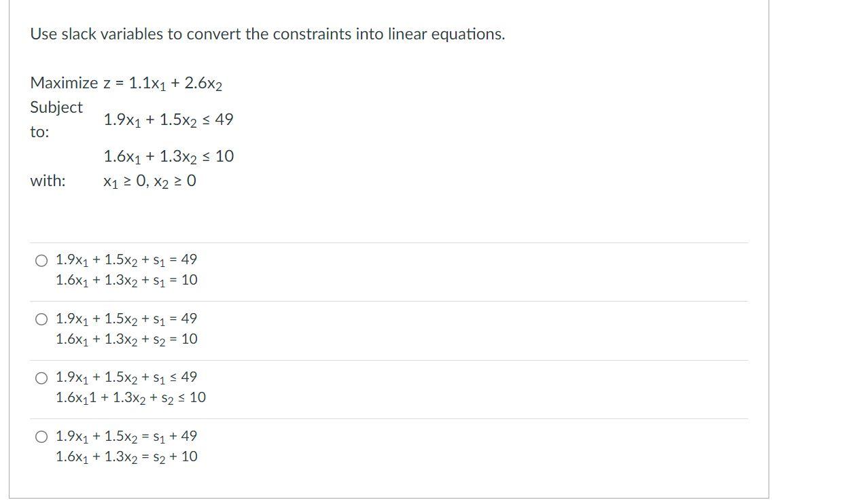Select the answer keeping ≤ inequality signs
The height and width of the screenshot is (504, 844).
[40, 376]
